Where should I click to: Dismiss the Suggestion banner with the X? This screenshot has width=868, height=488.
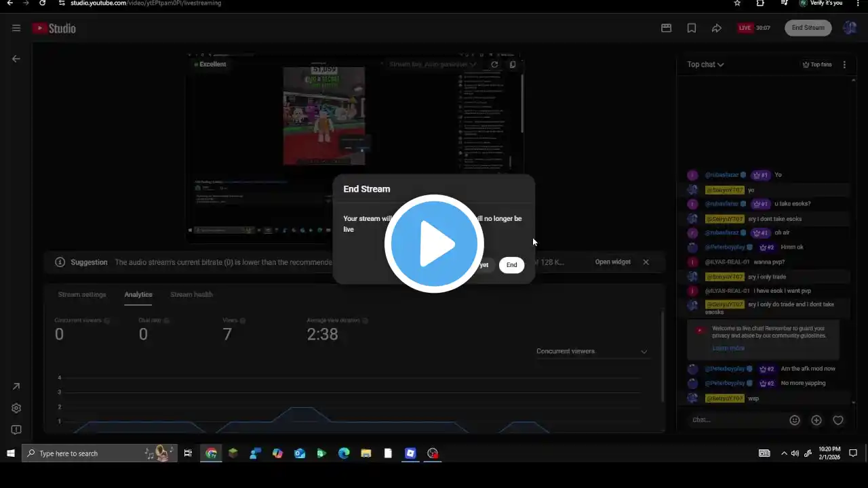click(646, 262)
